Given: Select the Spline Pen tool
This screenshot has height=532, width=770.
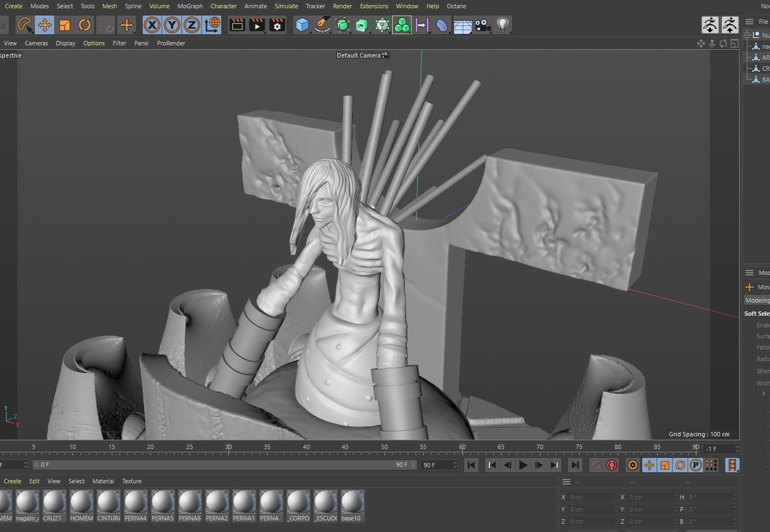Looking at the screenshot, I should (322, 25).
